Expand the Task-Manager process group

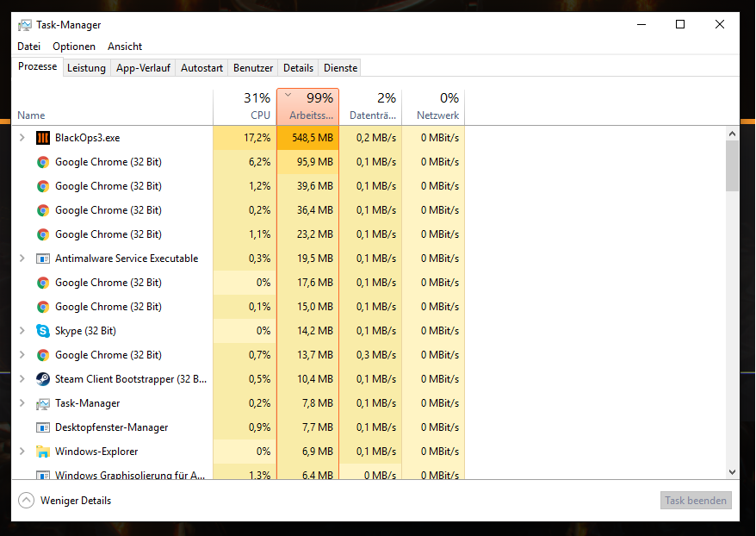pos(22,402)
